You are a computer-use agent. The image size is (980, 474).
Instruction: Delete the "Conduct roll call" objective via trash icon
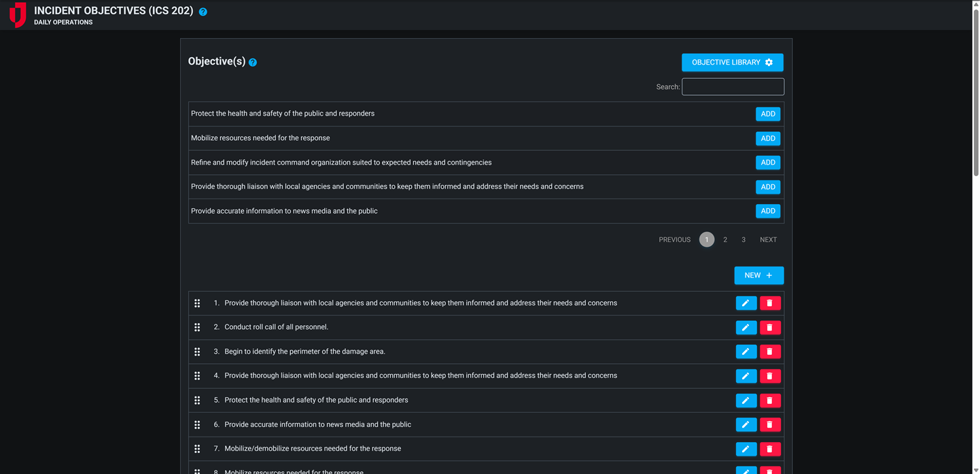pyautogui.click(x=770, y=327)
